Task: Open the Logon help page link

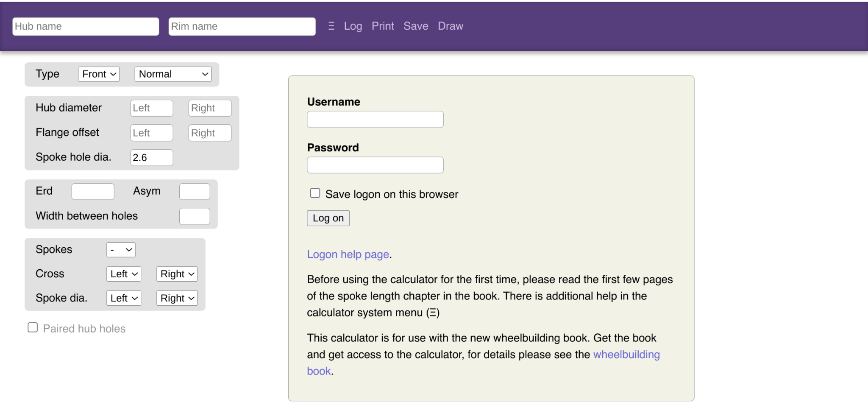Action: pyautogui.click(x=348, y=254)
